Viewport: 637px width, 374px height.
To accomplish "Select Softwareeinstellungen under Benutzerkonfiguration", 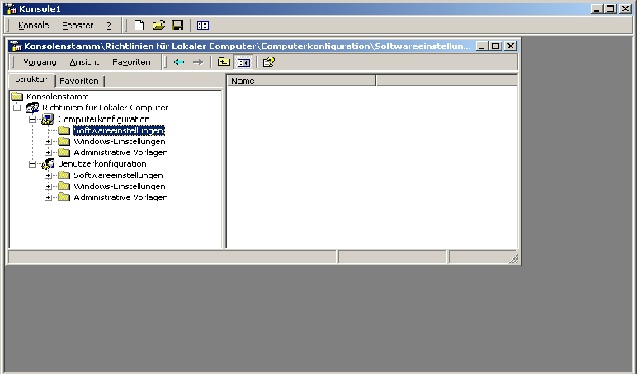I will click(x=118, y=175).
